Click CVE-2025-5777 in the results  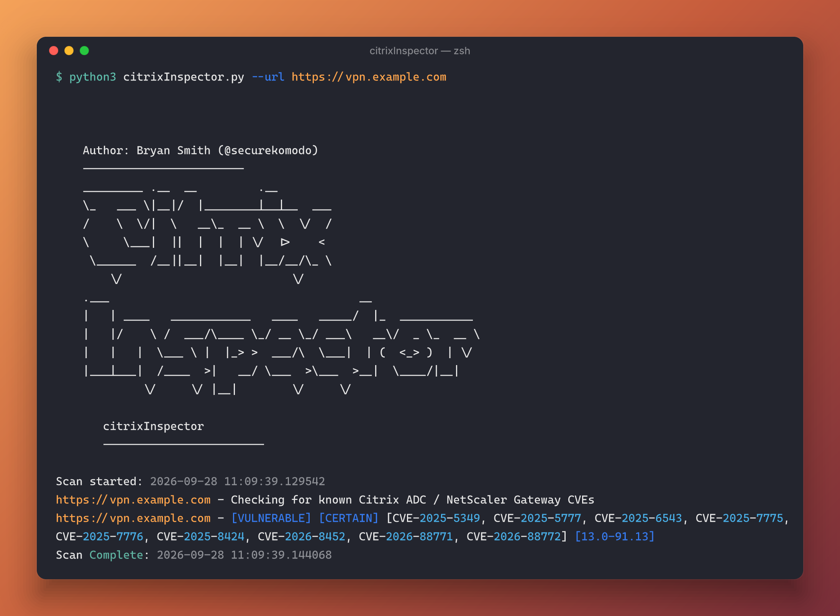[x=537, y=518]
